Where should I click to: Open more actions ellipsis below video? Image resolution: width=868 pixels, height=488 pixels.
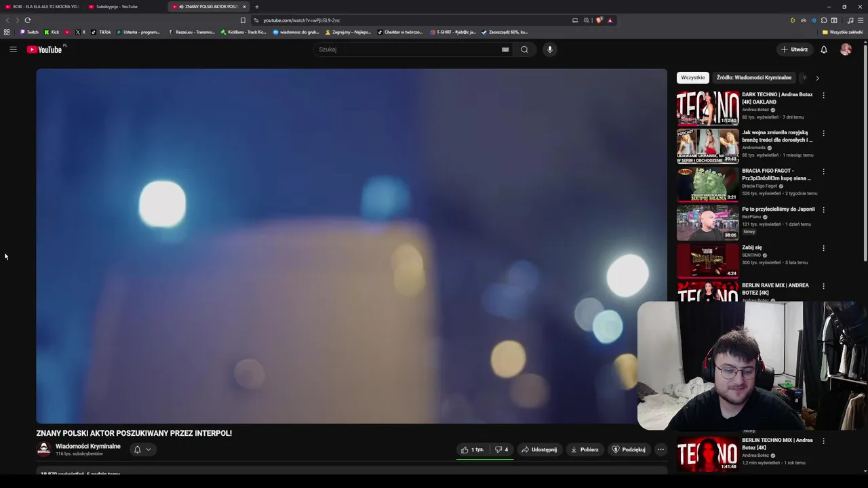[x=660, y=449]
